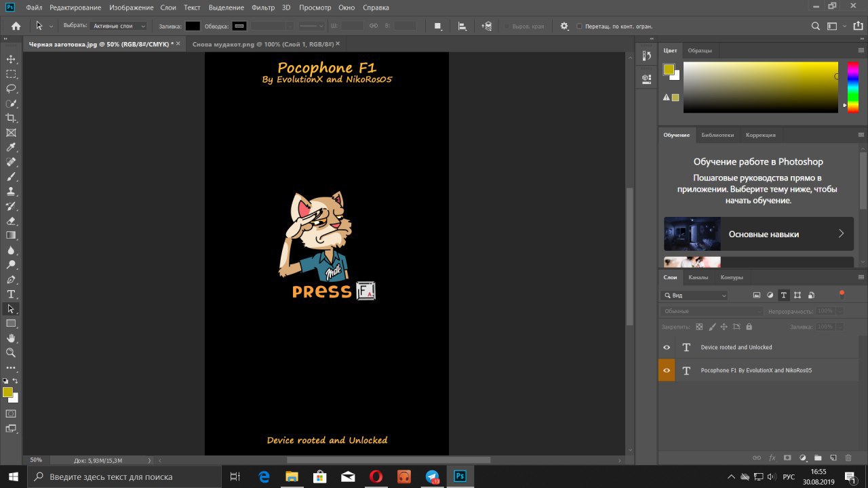Select the Pen tool
Screen dimensions: 868x488
[11, 279]
